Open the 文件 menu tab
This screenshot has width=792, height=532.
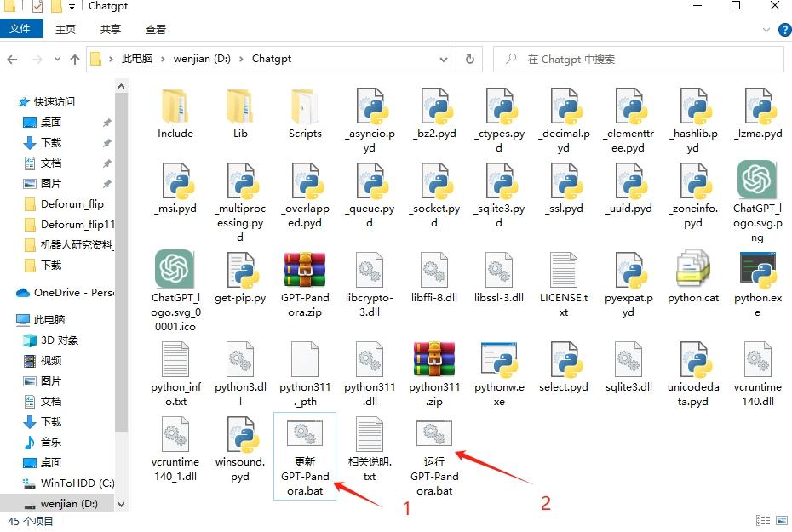pos(20,29)
